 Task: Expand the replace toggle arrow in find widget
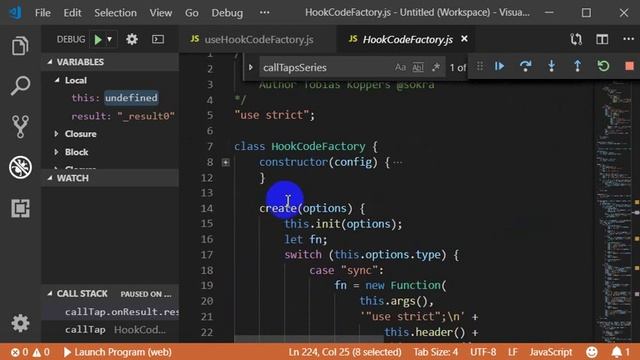click(251, 67)
